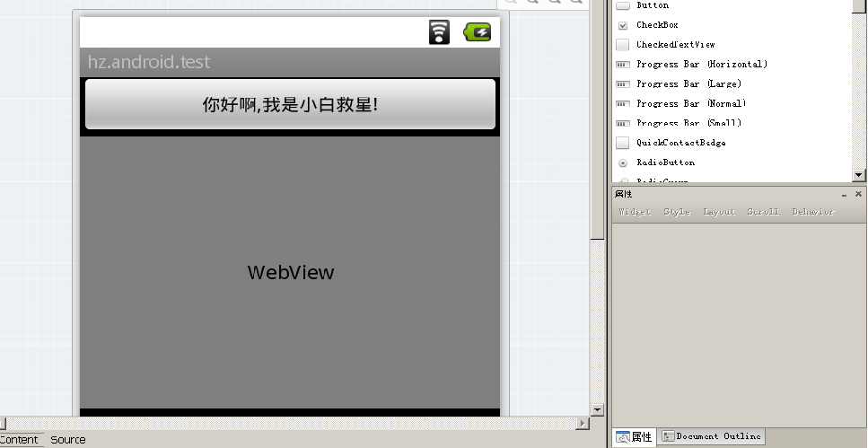Choose the CheckedTextView palette icon
The width and height of the screenshot is (868, 448).
coord(623,45)
